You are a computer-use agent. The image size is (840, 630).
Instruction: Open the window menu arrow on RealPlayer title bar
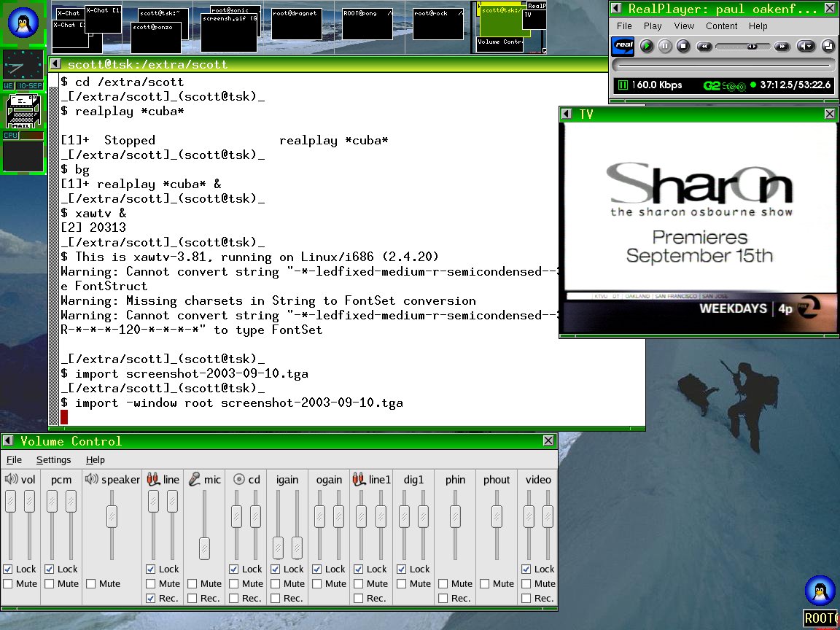(x=616, y=8)
